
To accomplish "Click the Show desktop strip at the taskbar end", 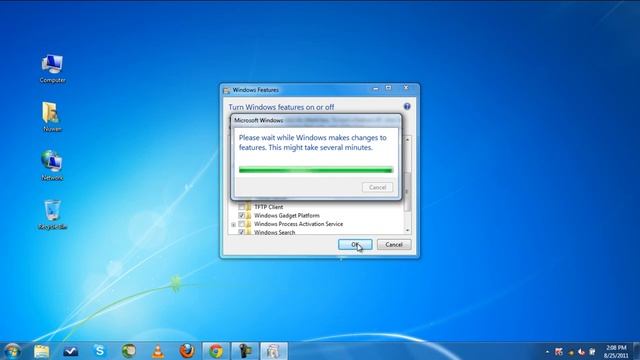I will tap(637, 351).
